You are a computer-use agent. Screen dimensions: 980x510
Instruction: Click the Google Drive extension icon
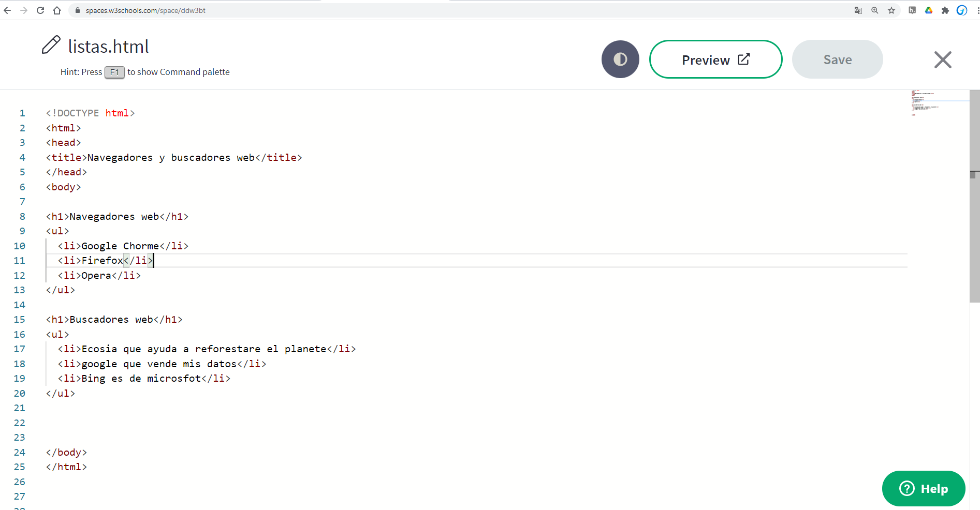[929, 10]
